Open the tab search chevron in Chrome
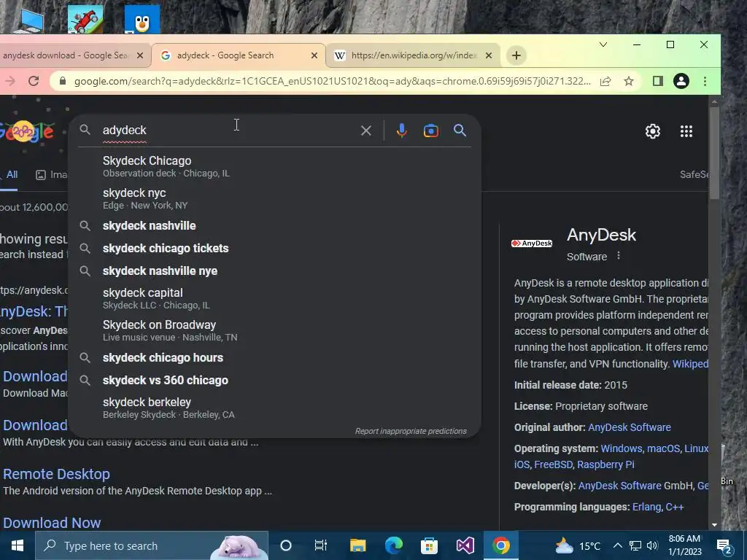This screenshot has width=747, height=560. coord(603,44)
